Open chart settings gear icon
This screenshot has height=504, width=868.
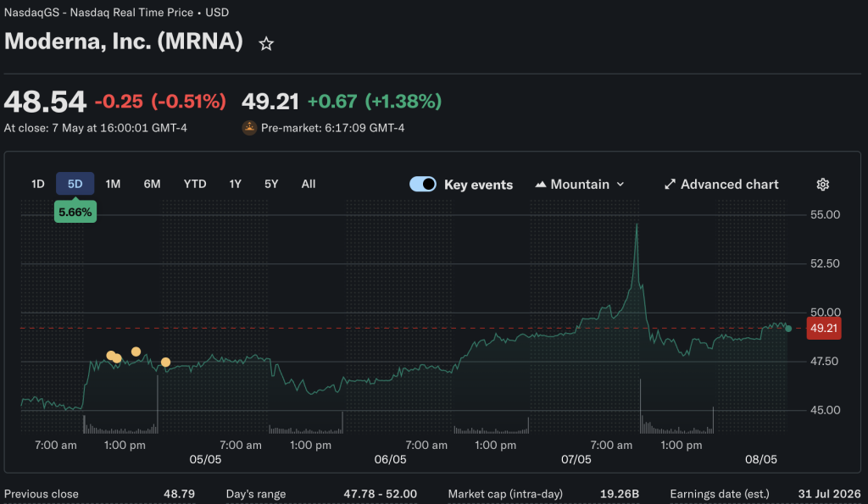[822, 184]
